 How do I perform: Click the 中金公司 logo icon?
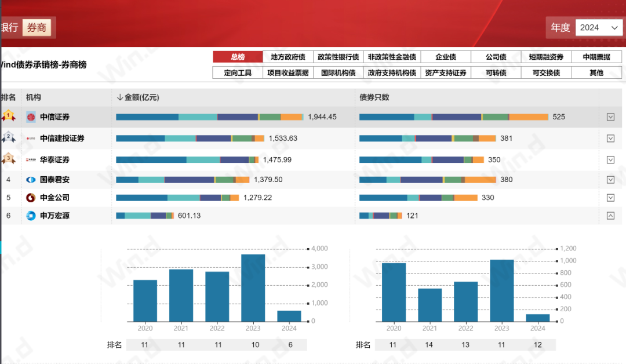click(x=31, y=198)
